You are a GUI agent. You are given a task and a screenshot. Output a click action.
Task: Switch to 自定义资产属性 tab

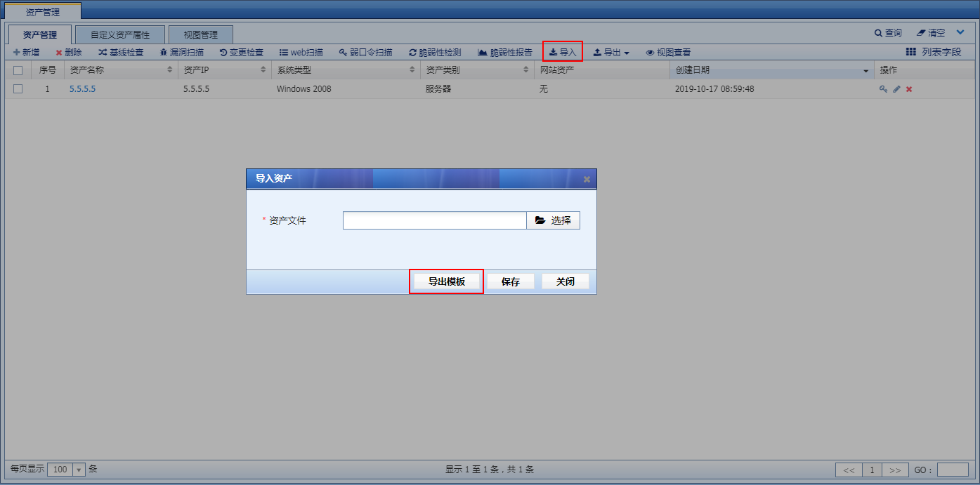[119, 34]
